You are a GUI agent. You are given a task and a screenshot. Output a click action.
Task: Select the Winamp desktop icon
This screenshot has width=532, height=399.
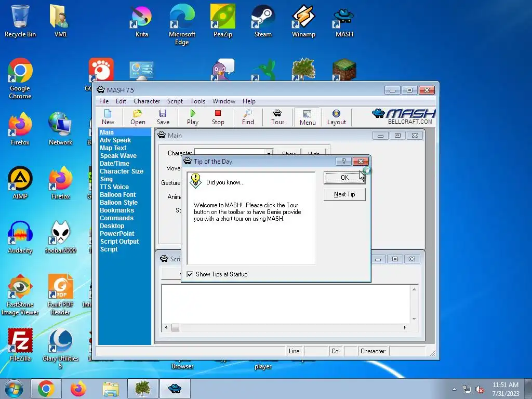[303, 21]
